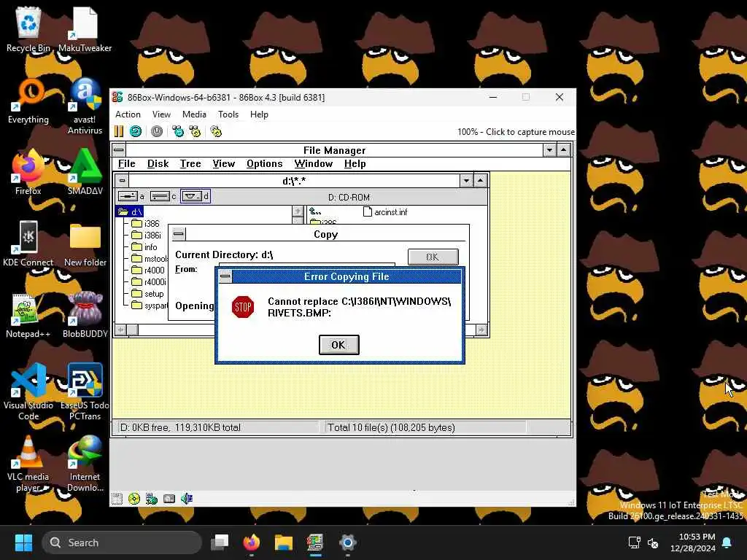Click the sound speaker status bar icon
The height and width of the screenshot is (560, 747).
click(186, 499)
